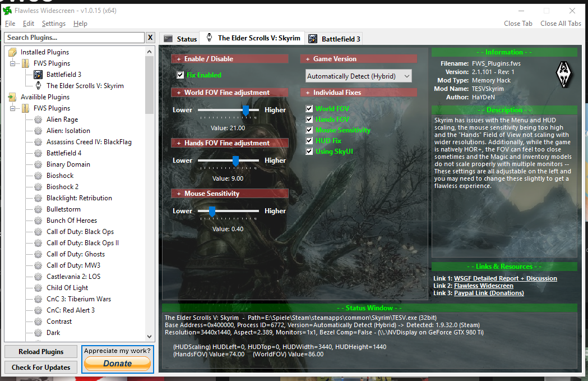The height and width of the screenshot is (381, 588).
Task: Click the Skyrim plugin icon in Installed Plugins
Action: tap(38, 86)
